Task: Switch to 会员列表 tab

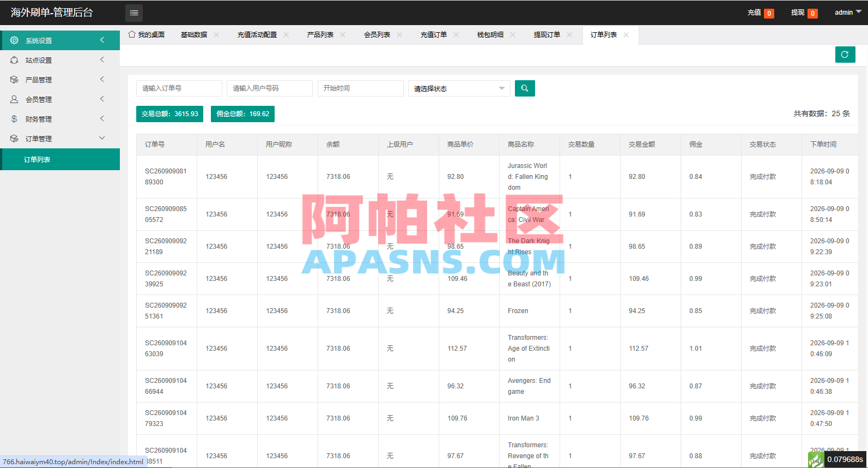Action: pyautogui.click(x=377, y=34)
